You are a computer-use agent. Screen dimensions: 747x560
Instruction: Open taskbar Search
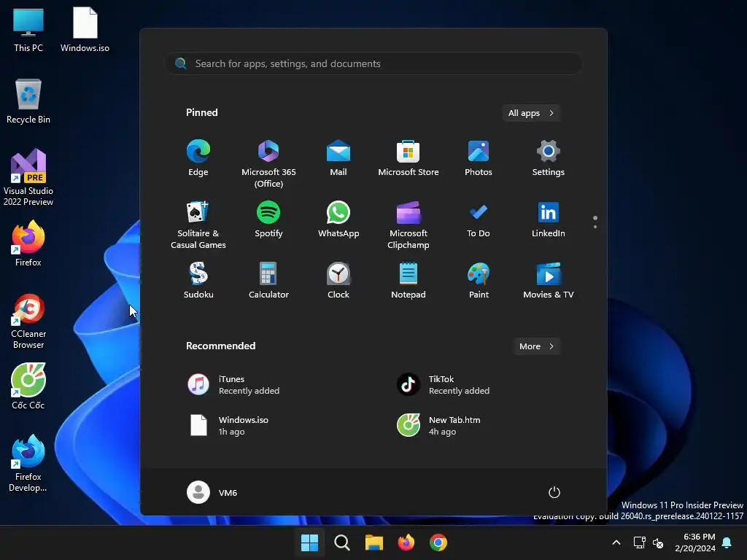click(342, 542)
